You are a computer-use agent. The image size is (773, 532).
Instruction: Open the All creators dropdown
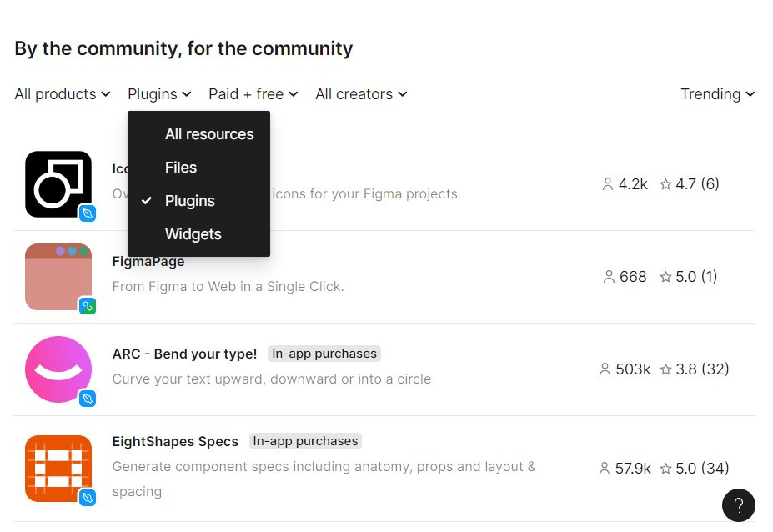361,94
